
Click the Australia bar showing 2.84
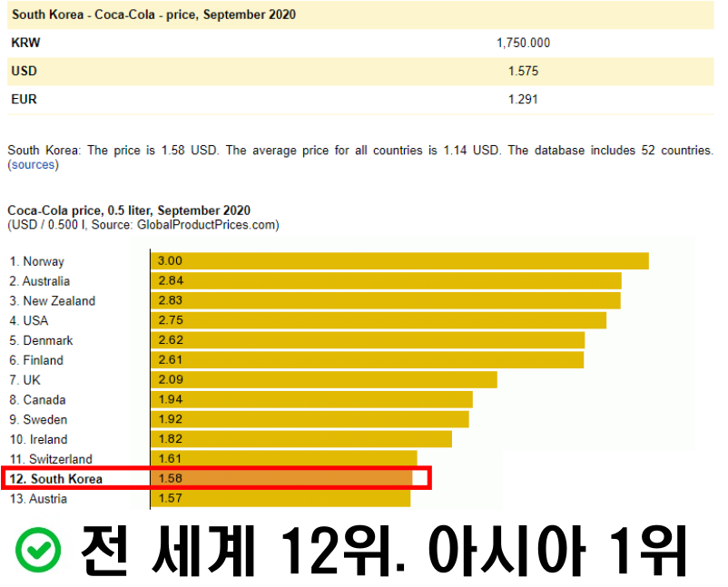tap(387, 280)
